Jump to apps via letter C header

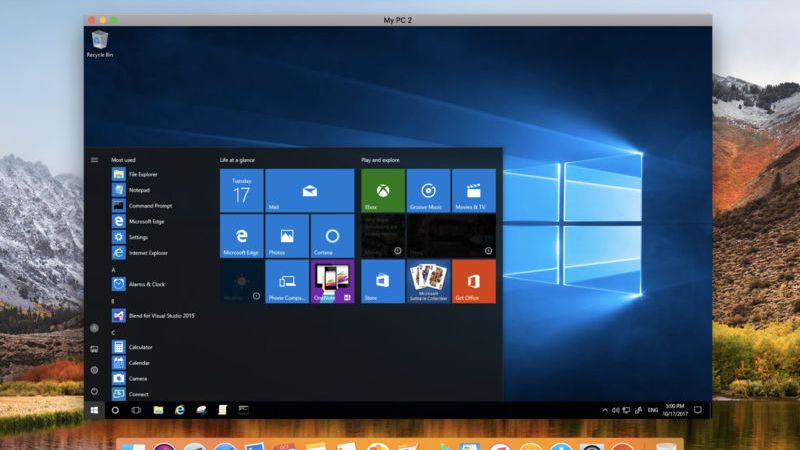(x=113, y=333)
